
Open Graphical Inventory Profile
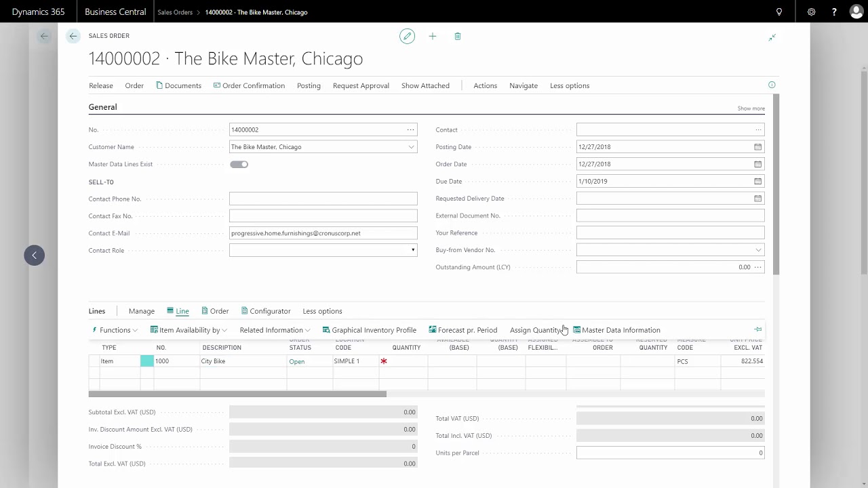(x=370, y=330)
